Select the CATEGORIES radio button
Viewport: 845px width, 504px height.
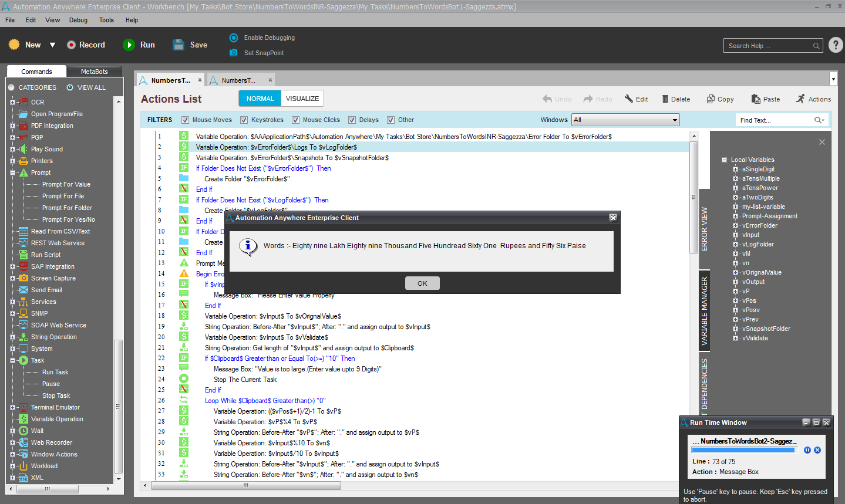11,87
